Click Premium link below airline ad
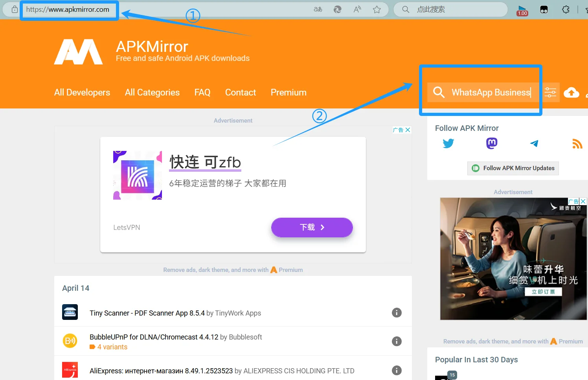Screen dimensions: 588x380 click(566, 341)
